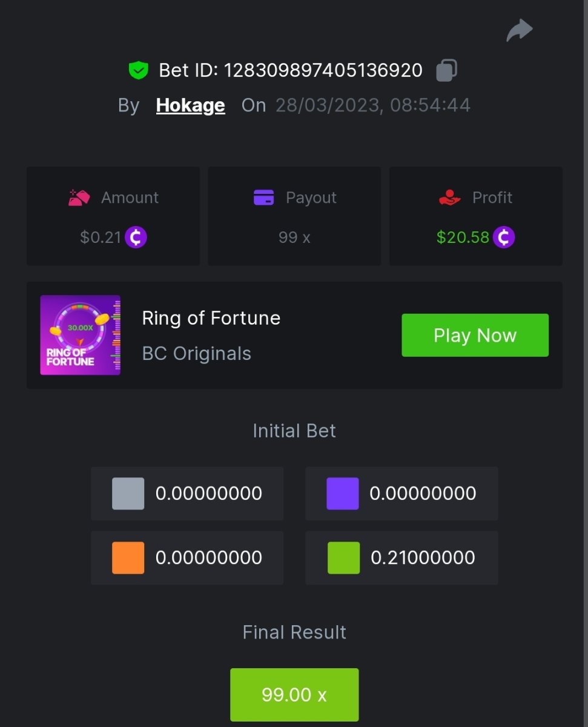Click the green bet value 0.21000000

pos(423,557)
